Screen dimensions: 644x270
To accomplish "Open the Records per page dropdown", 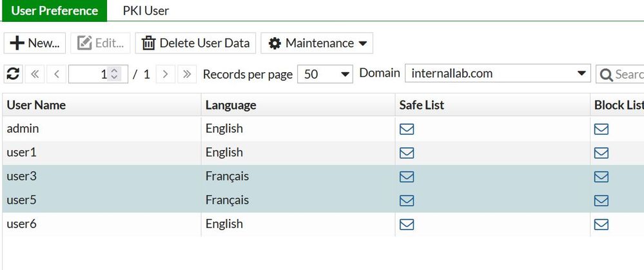I will (x=325, y=74).
